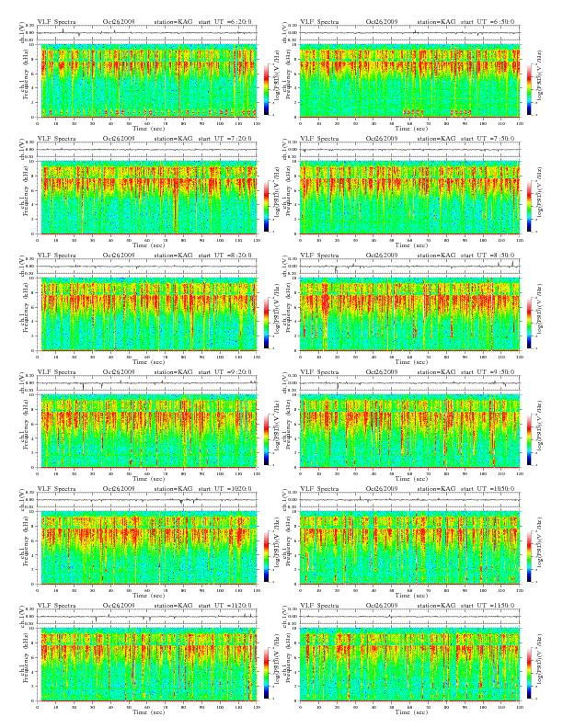The height and width of the screenshot is (728, 563).
Task: Choose the spectrogram starting at UT 9:20:0
Action: [x=147, y=431]
